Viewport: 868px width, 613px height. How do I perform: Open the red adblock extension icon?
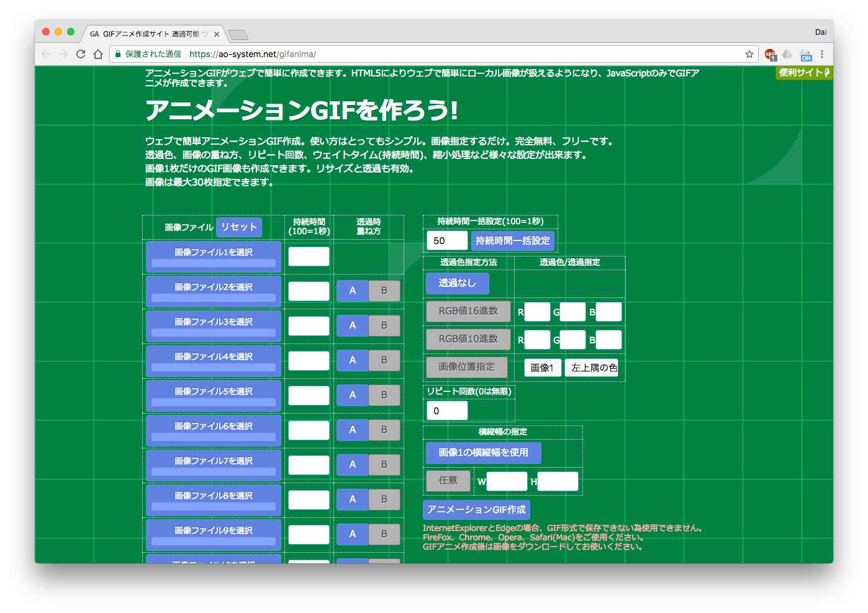pos(770,55)
